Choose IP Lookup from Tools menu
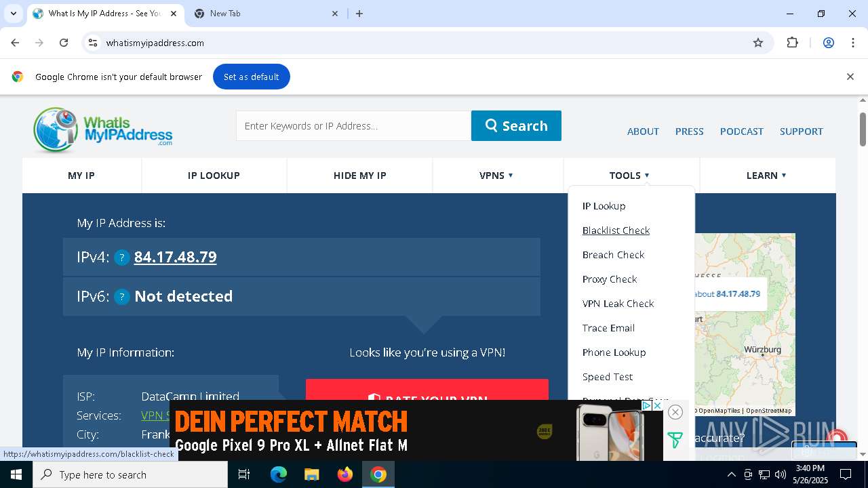This screenshot has height=488, width=868. (x=604, y=206)
